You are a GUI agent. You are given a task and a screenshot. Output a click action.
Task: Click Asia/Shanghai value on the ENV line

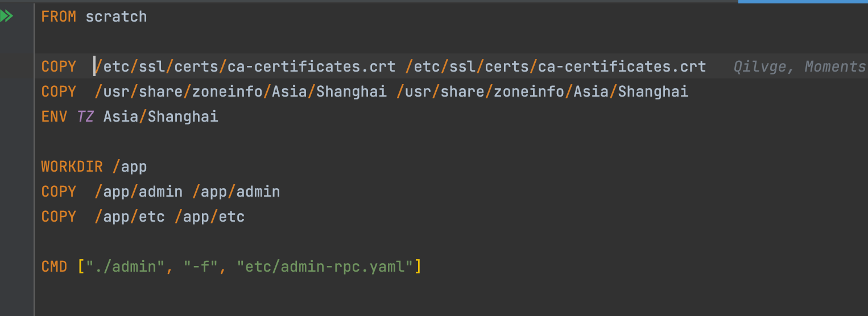pos(161,117)
